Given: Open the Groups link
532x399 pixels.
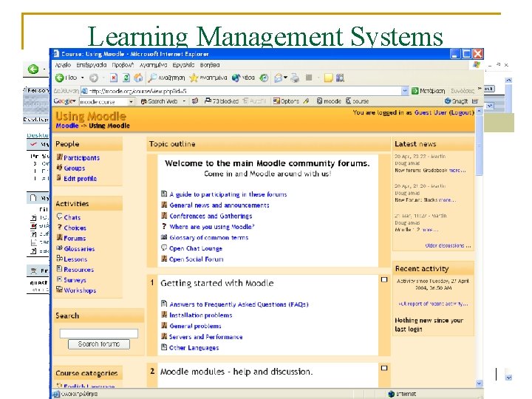Looking at the screenshot, I should click(x=75, y=168).
